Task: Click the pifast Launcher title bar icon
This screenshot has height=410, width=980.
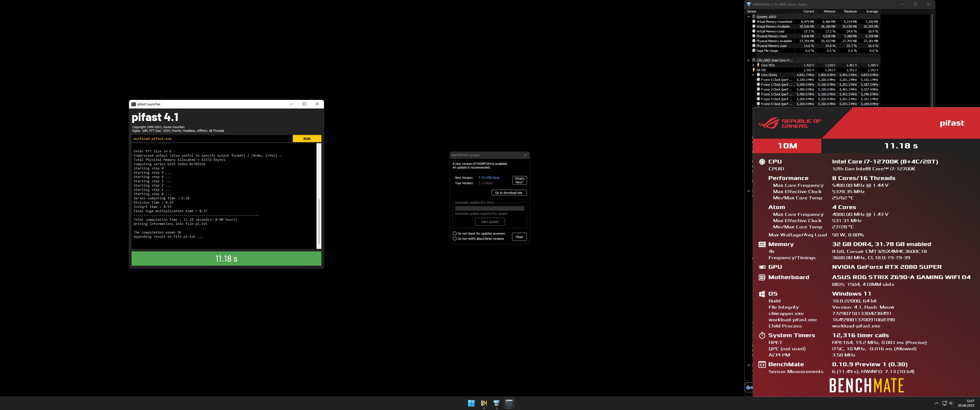Action: (134, 104)
